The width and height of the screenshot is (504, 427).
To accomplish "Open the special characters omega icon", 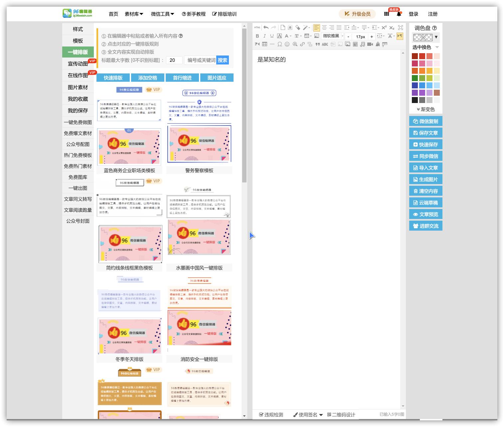I will click(x=279, y=44).
